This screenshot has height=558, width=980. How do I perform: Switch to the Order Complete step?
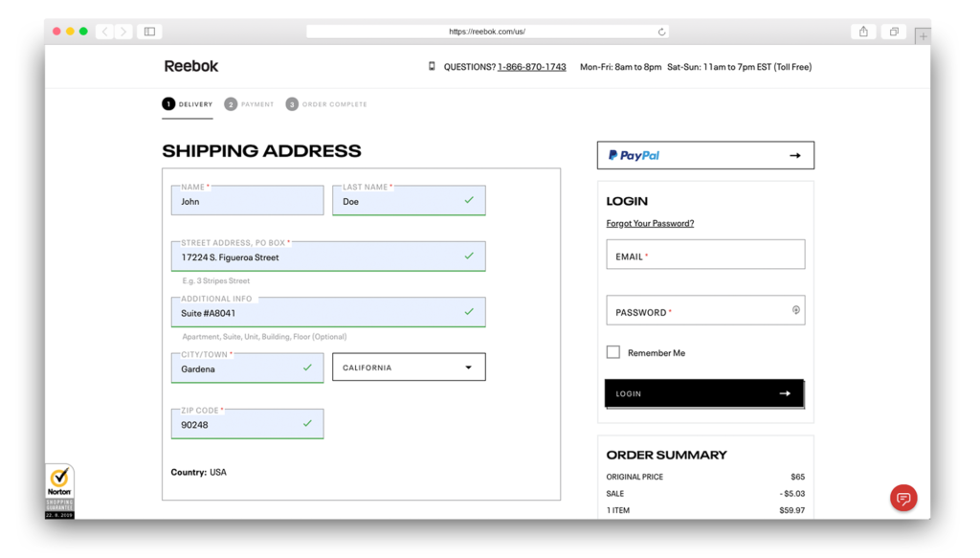326,104
